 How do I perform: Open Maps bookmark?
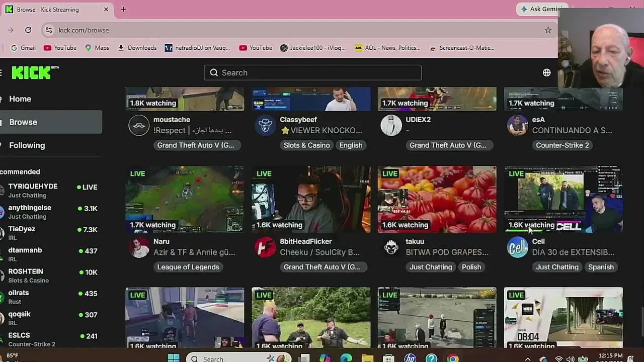point(97,48)
